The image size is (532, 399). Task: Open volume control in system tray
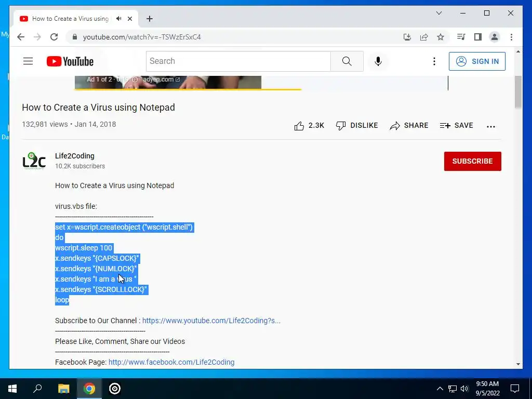click(x=464, y=389)
